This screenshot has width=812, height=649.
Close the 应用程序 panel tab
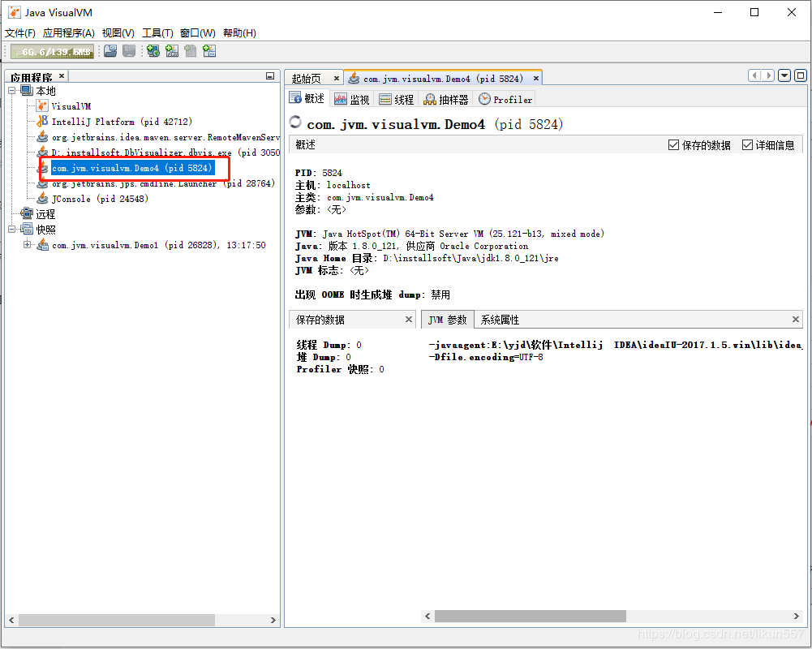[x=62, y=76]
